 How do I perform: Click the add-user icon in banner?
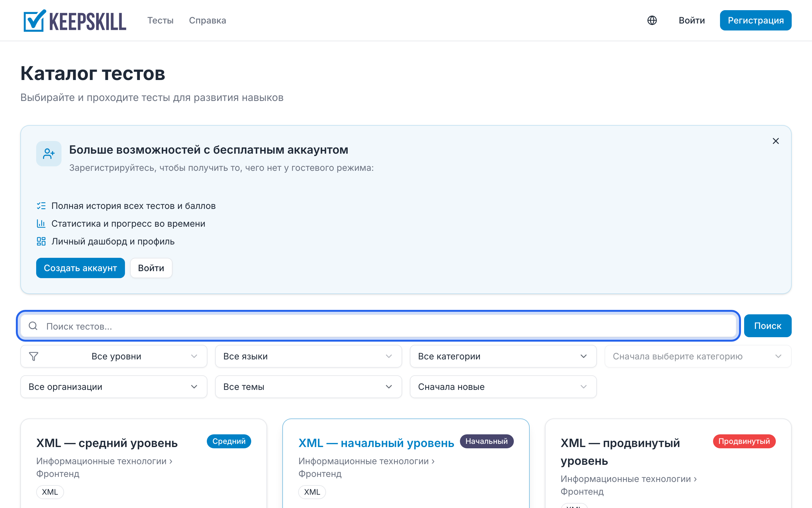(x=49, y=154)
